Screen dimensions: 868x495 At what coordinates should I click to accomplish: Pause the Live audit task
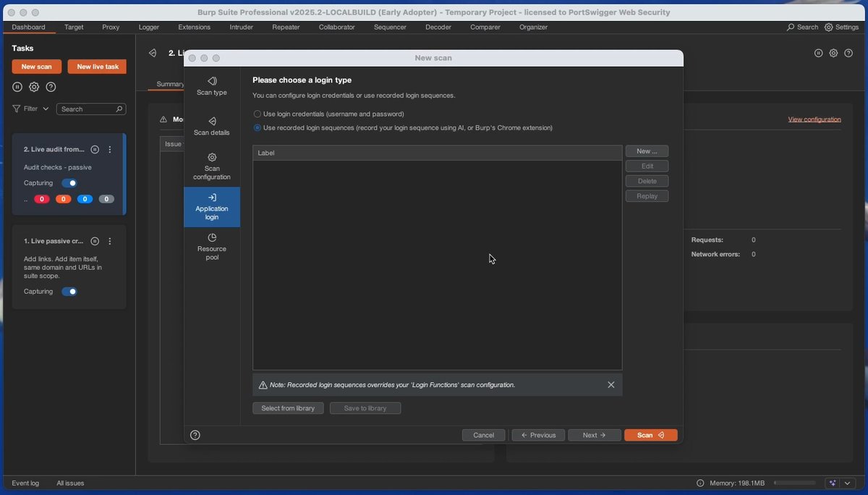(95, 149)
